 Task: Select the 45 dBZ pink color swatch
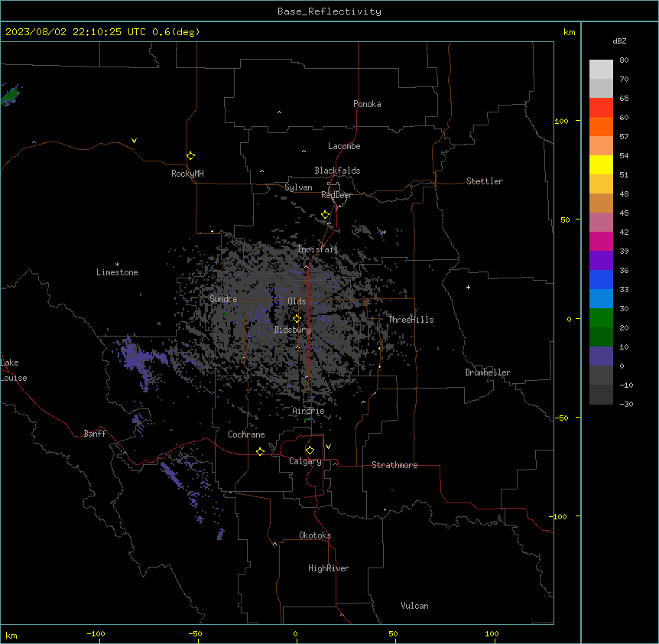(x=601, y=222)
